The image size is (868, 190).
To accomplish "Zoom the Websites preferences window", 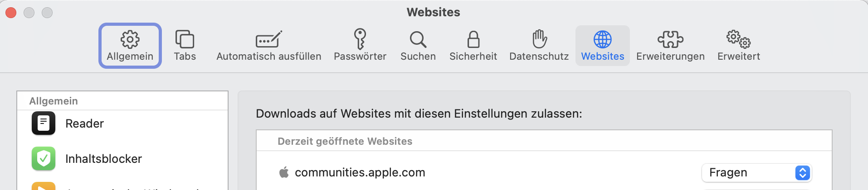I will point(47,13).
